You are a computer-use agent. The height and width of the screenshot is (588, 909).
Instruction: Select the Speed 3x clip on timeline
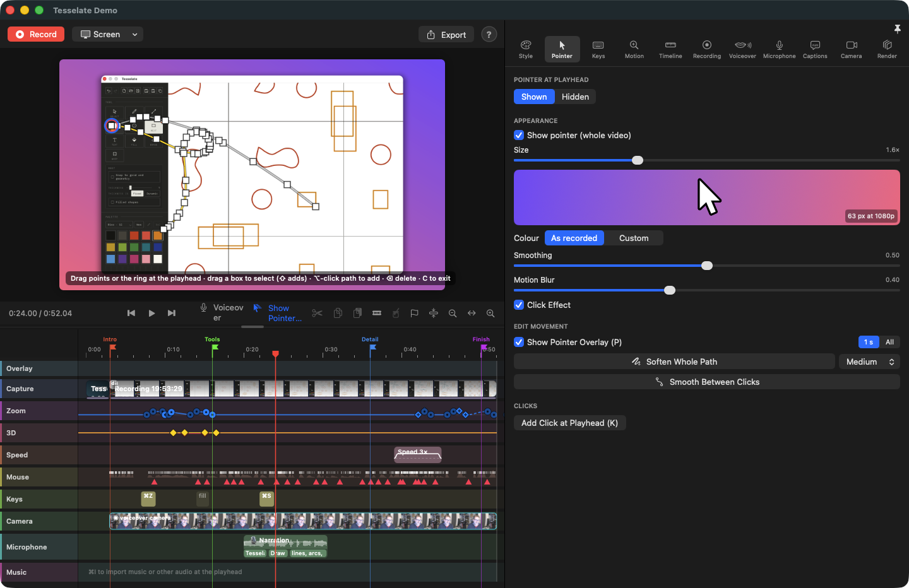pyautogui.click(x=418, y=454)
